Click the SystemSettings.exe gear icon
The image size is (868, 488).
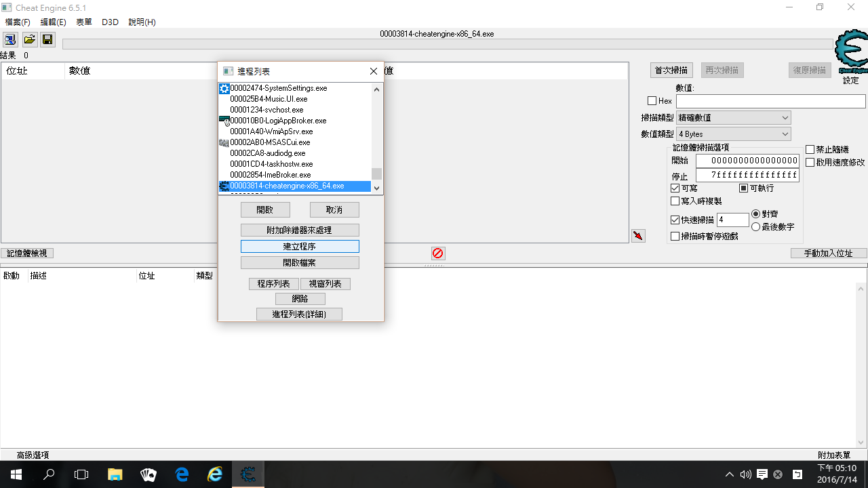224,88
